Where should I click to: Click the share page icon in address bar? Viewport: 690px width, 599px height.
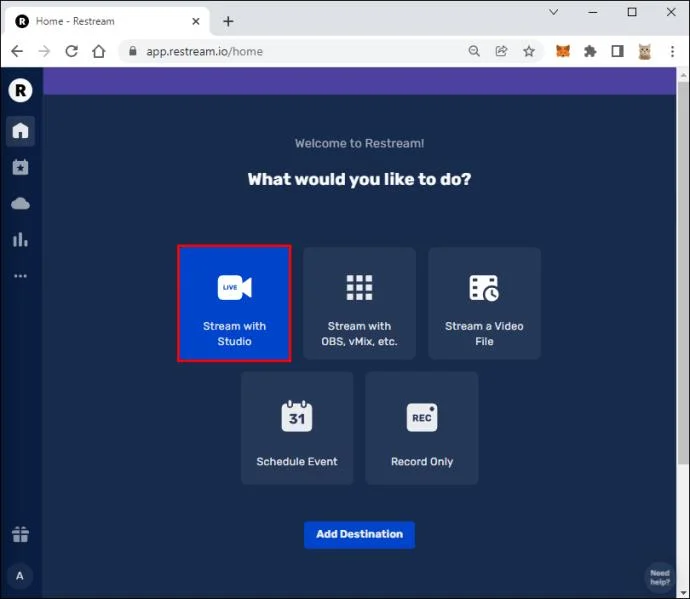click(501, 51)
